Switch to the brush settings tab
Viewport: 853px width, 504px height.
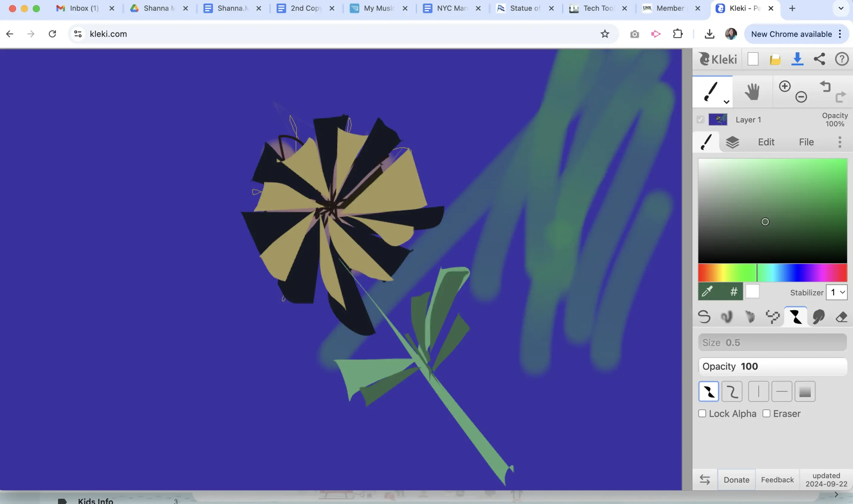[706, 142]
